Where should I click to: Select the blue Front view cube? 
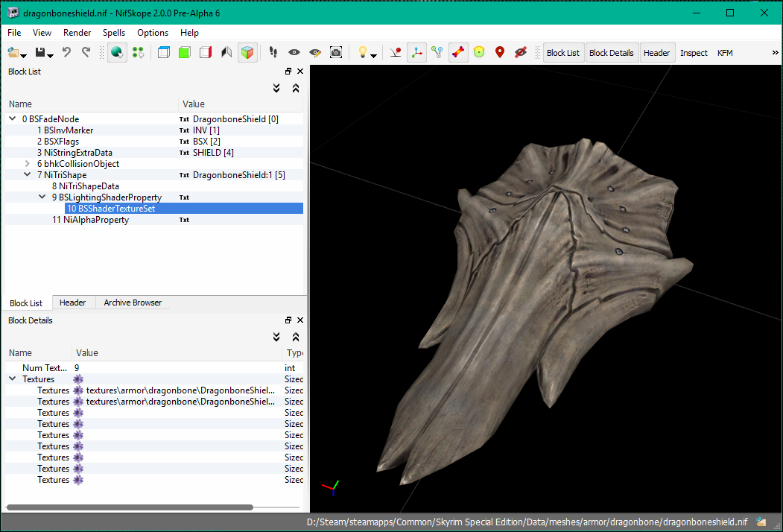pyautogui.click(x=164, y=53)
